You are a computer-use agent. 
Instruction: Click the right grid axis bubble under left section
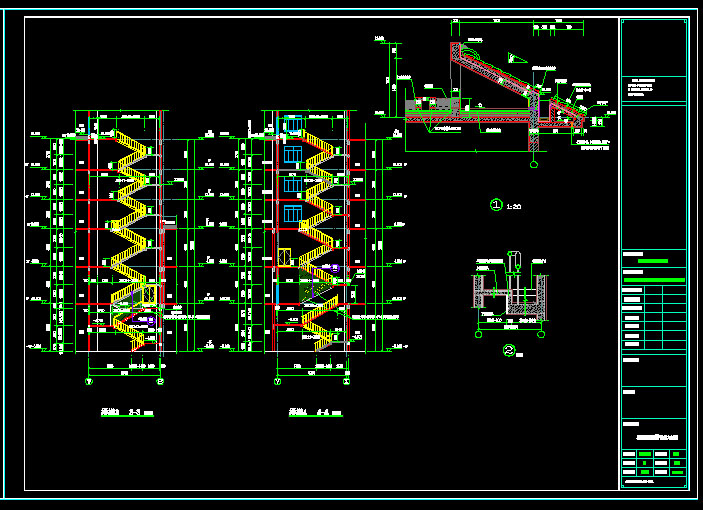click(160, 381)
